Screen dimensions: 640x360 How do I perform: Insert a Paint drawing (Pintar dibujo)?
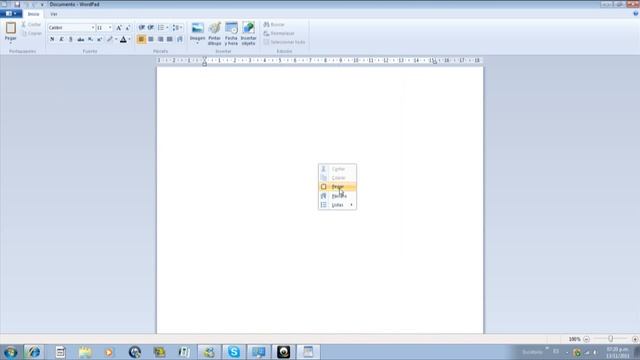click(214, 33)
